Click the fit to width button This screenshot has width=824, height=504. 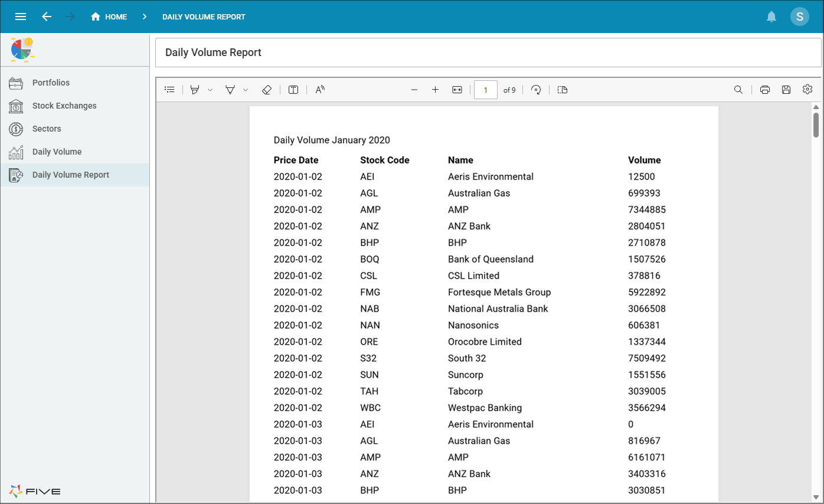(457, 90)
